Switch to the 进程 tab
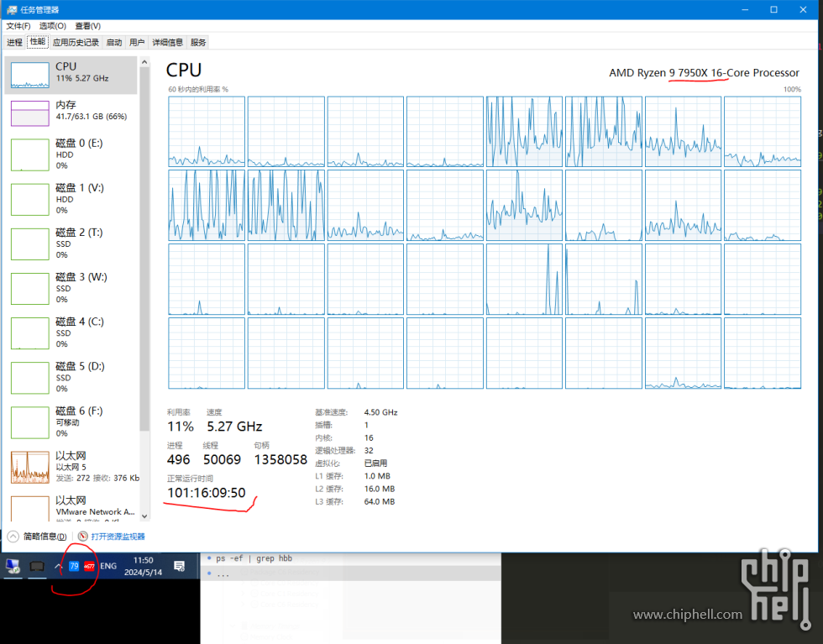823x644 pixels. 15,43
